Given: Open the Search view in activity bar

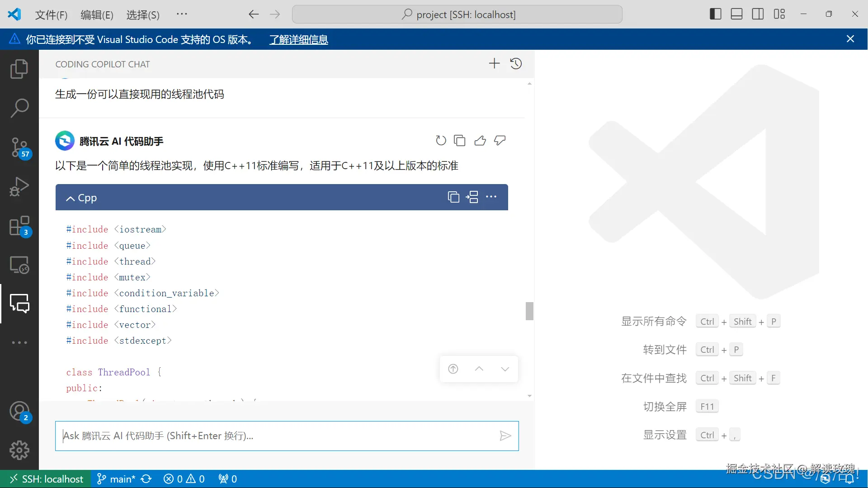Looking at the screenshot, I should (x=19, y=108).
